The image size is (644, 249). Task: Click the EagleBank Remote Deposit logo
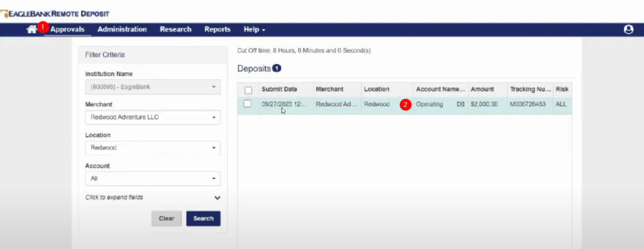tap(55, 14)
